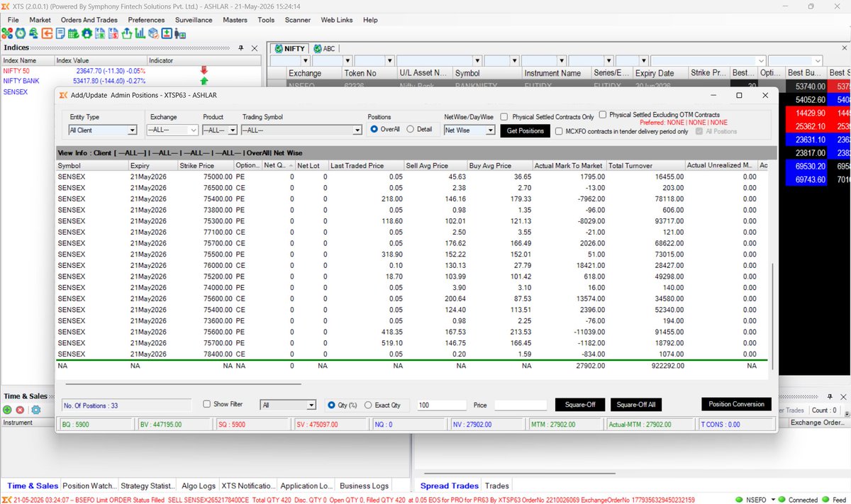Click the document with green B icon
Image resolution: width=851 pixels, height=504 pixels.
coord(100,33)
